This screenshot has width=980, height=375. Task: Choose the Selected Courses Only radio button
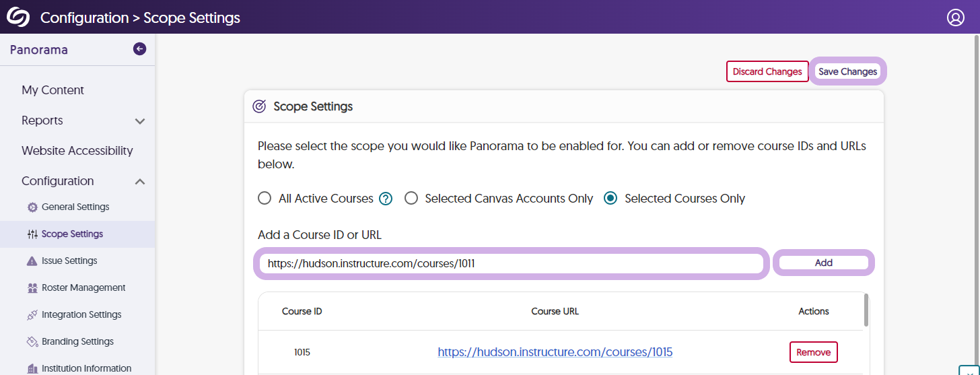click(610, 199)
